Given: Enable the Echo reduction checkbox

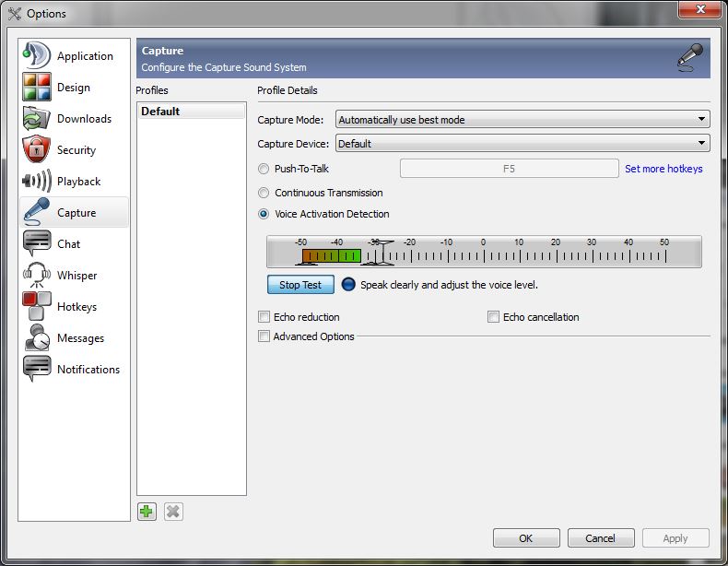Looking at the screenshot, I should [264, 317].
